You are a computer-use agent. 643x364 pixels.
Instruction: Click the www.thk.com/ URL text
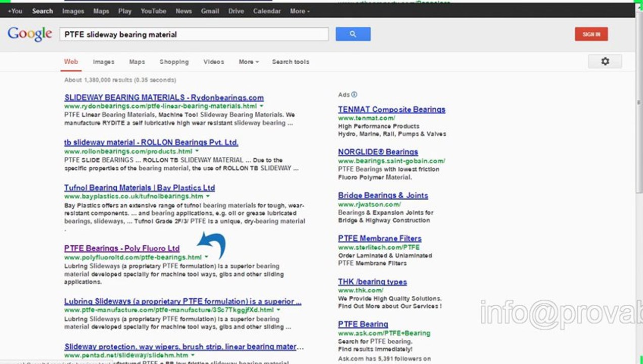(361, 290)
